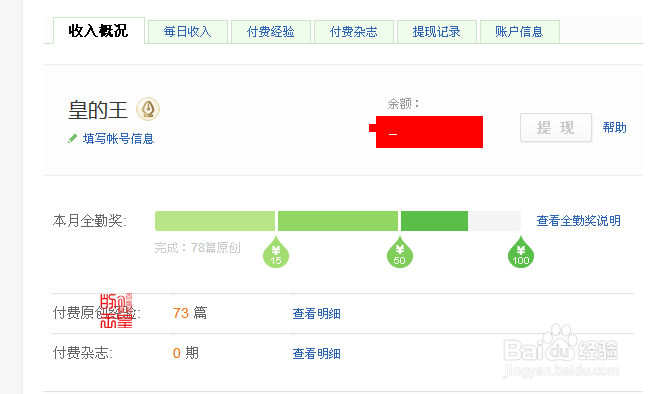Open the 帮助 help link
657x394 pixels.
[615, 127]
